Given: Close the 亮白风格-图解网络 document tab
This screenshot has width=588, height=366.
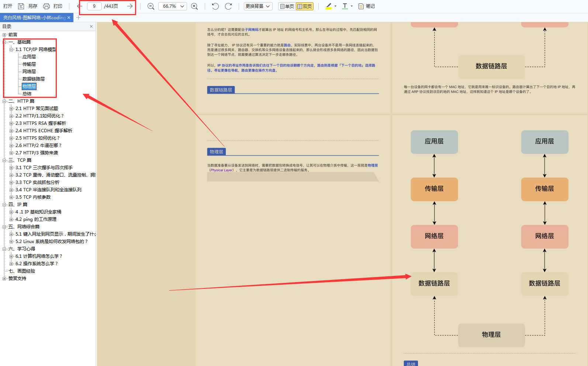Looking at the screenshot, I should [69, 17].
